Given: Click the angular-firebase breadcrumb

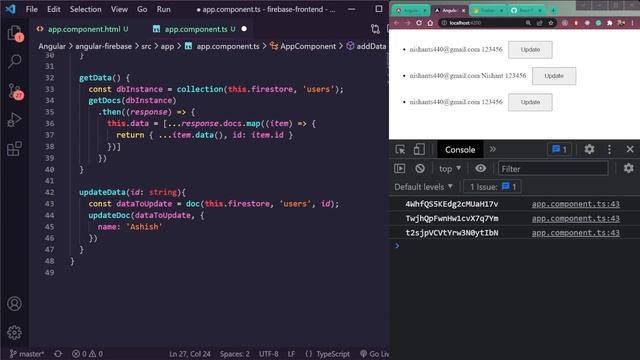Looking at the screenshot, I should click(x=103, y=46).
